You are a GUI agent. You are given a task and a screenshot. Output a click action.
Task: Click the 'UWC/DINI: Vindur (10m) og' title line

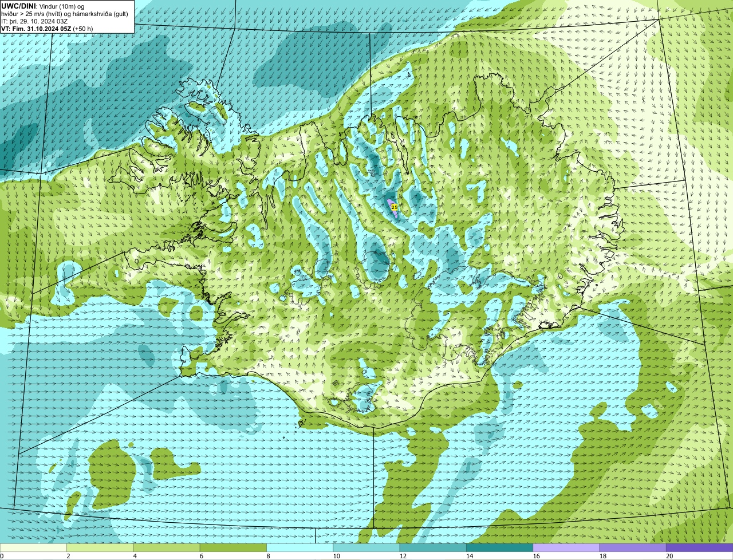pos(43,6)
